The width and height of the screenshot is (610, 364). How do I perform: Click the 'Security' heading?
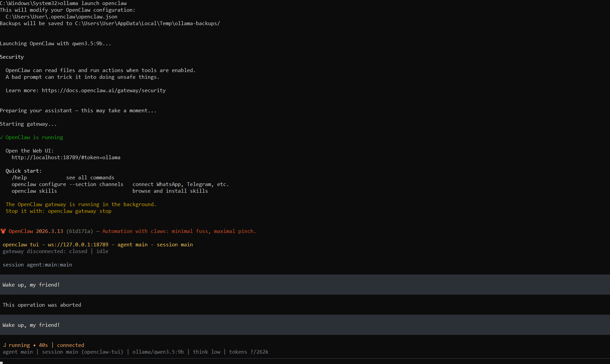[x=12, y=57]
